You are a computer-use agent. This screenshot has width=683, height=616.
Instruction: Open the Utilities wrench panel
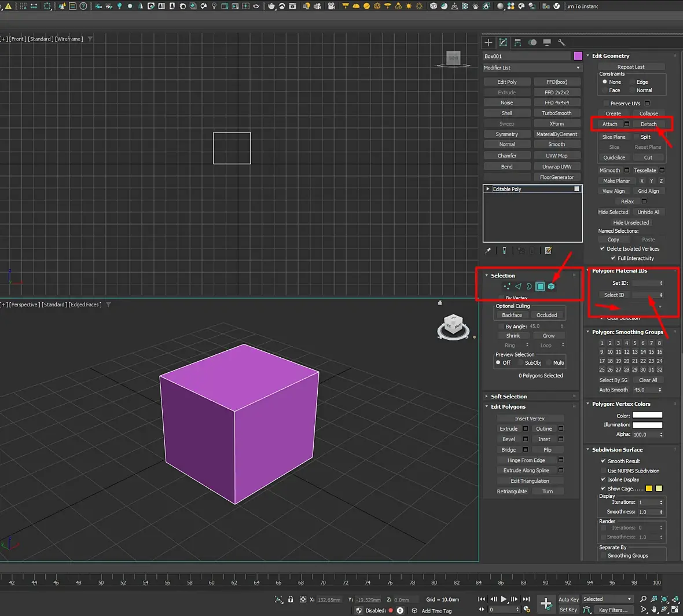(x=561, y=42)
